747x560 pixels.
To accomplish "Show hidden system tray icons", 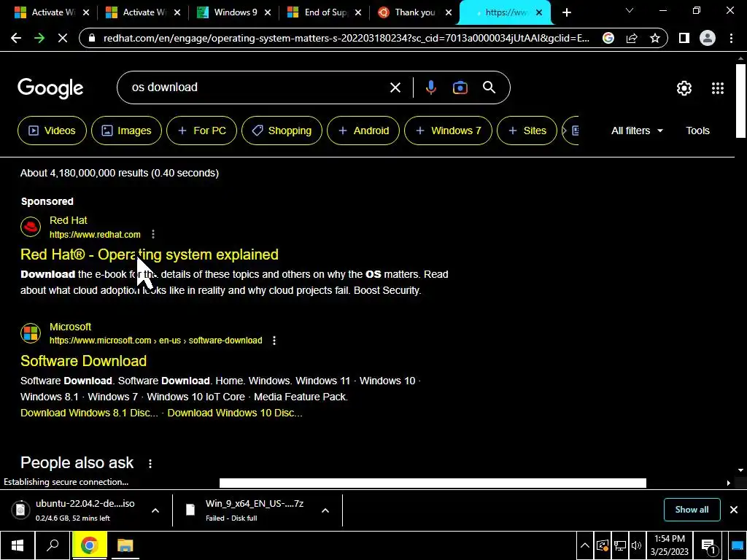I will (585, 545).
